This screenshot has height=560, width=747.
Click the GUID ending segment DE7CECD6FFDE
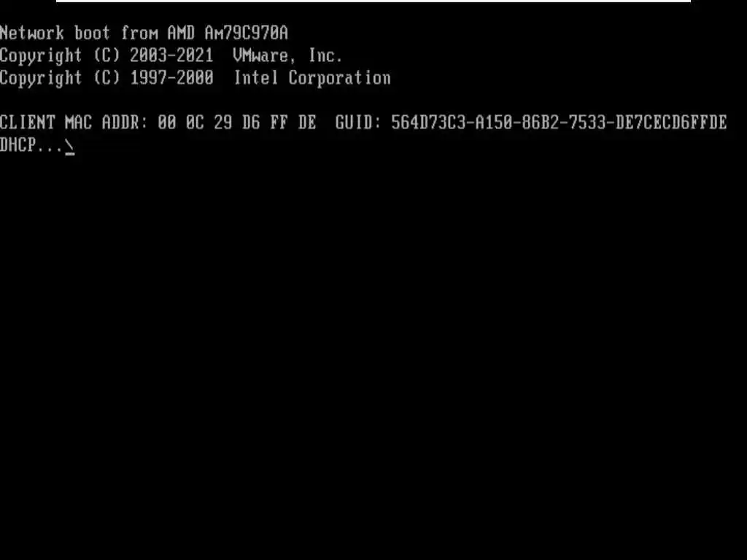coord(671,122)
